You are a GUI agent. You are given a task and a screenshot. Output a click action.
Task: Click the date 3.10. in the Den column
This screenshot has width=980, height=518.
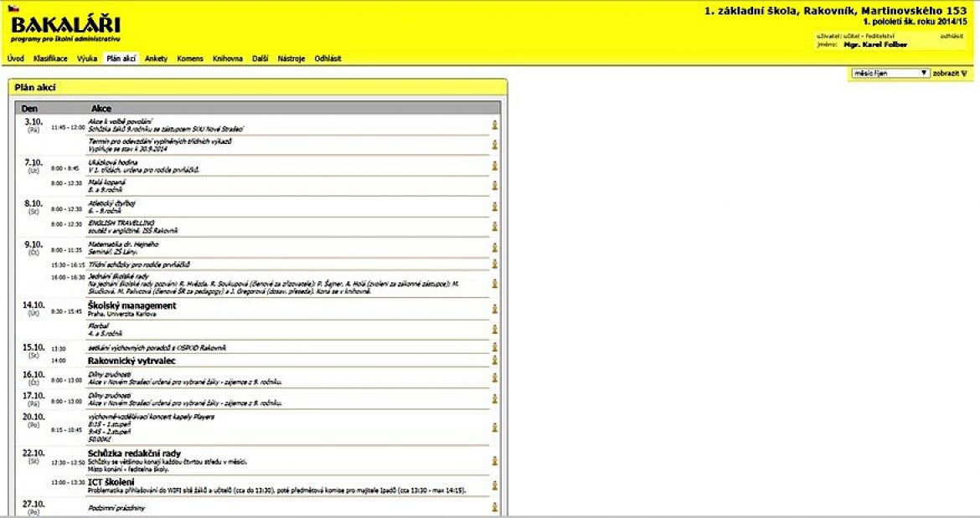pos(34,121)
